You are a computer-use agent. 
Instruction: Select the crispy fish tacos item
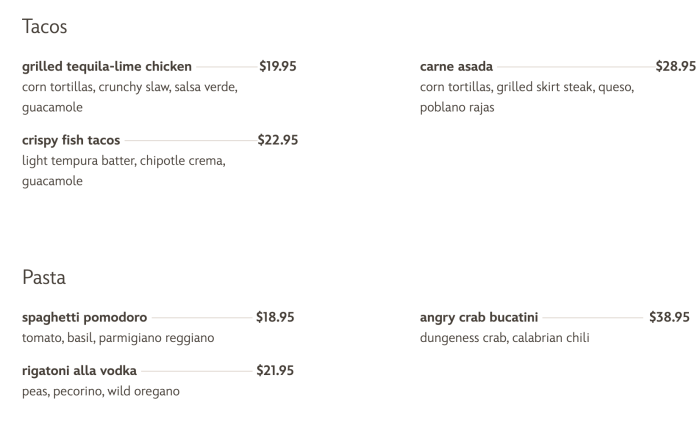point(71,140)
